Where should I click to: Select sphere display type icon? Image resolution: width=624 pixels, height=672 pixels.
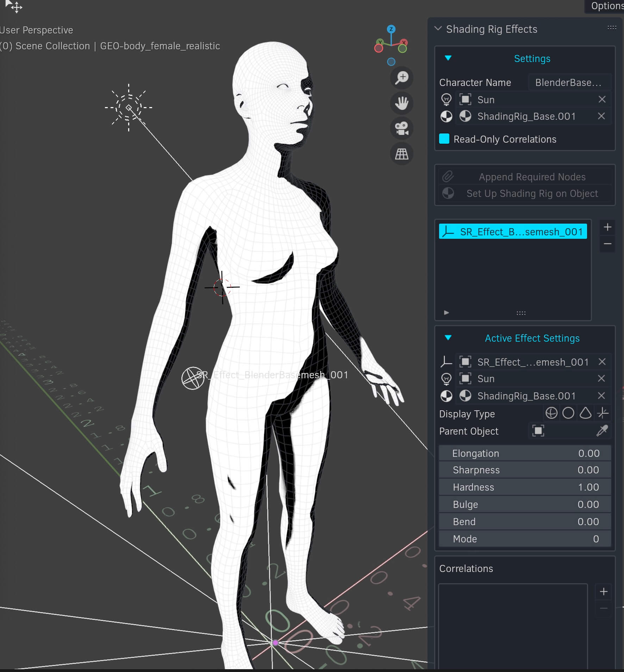tap(568, 413)
